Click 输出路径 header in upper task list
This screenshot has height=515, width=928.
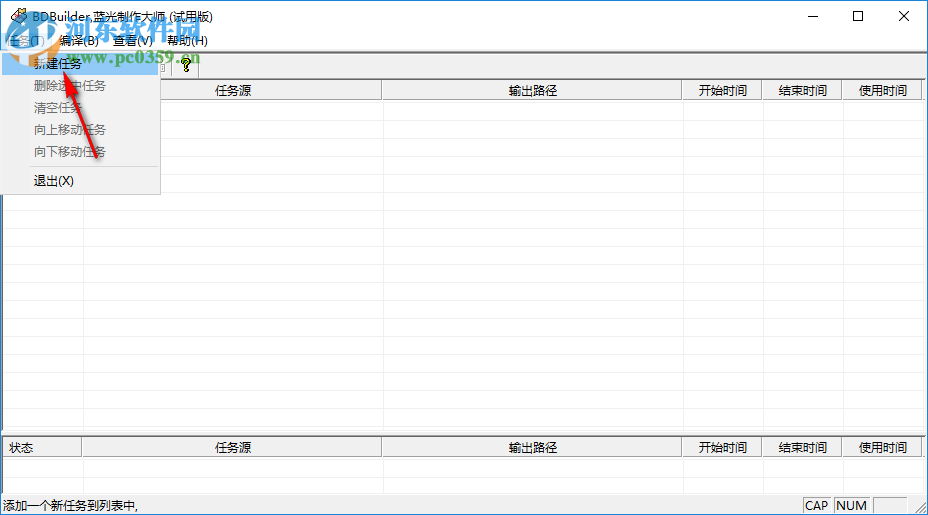532,91
